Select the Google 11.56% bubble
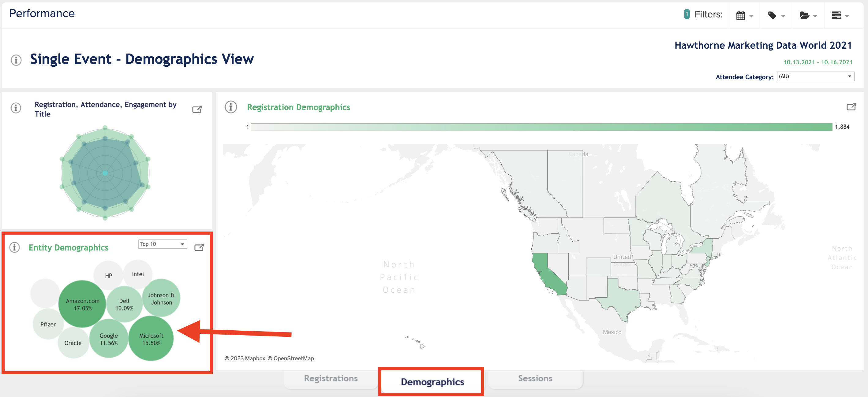868x397 pixels. click(108, 338)
